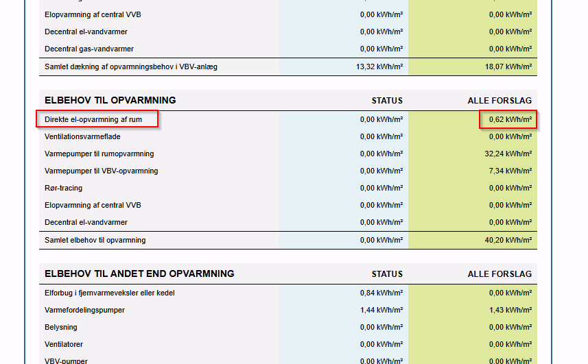
Task: Select the 13,32 kWh/m² status value
Action: click(379, 66)
